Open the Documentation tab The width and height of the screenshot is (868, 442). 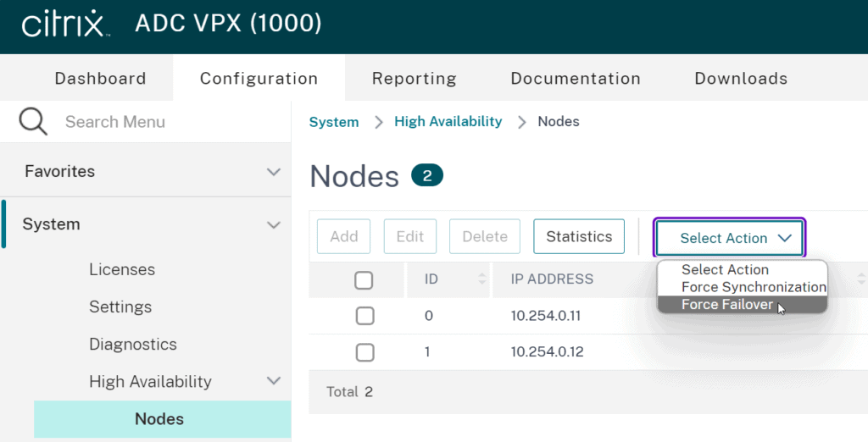576,79
